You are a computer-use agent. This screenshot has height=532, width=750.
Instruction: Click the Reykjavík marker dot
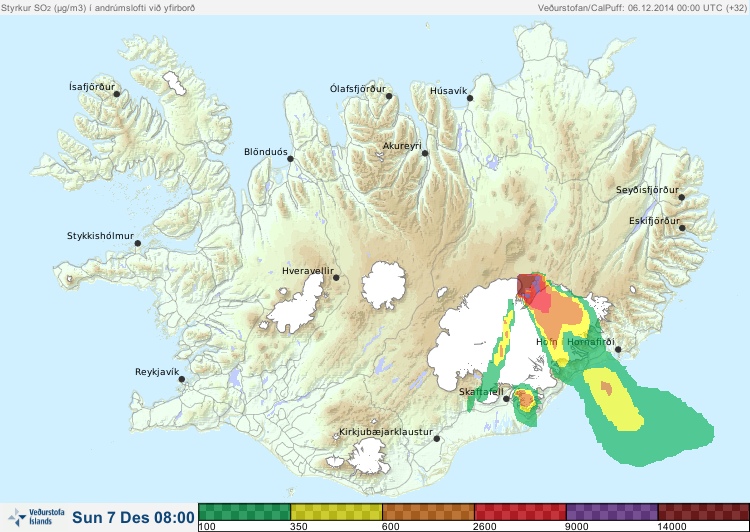182,379
